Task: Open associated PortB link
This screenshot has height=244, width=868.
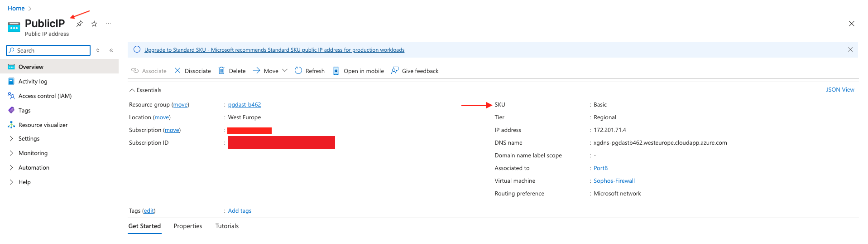Action: coord(600,168)
